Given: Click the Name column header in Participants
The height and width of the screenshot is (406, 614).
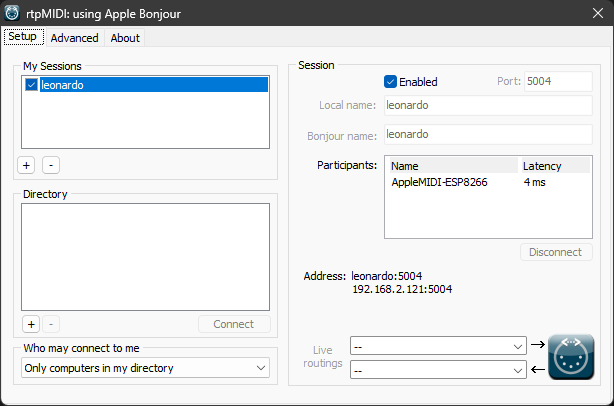Looking at the screenshot, I should (x=453, y=166).
